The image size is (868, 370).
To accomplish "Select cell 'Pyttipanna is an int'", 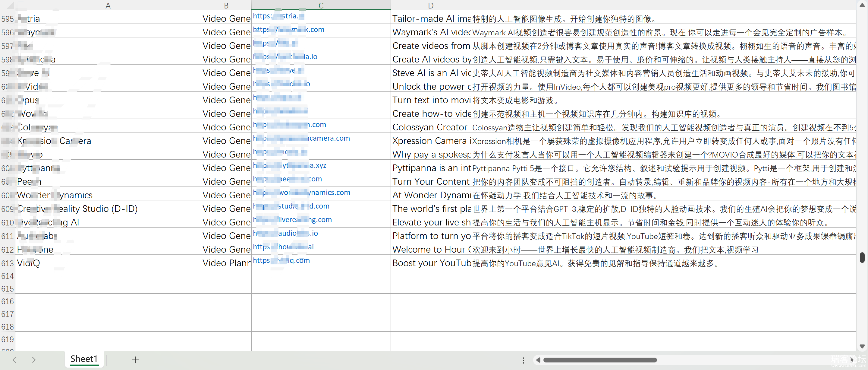I will tap(431, 167).
